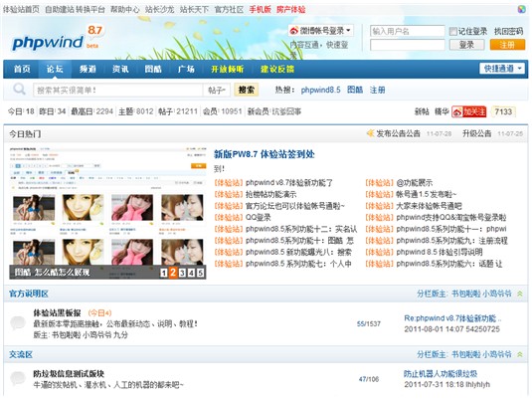Open last post 防止机器人功能很垃圾

click(x=441, y=374)
